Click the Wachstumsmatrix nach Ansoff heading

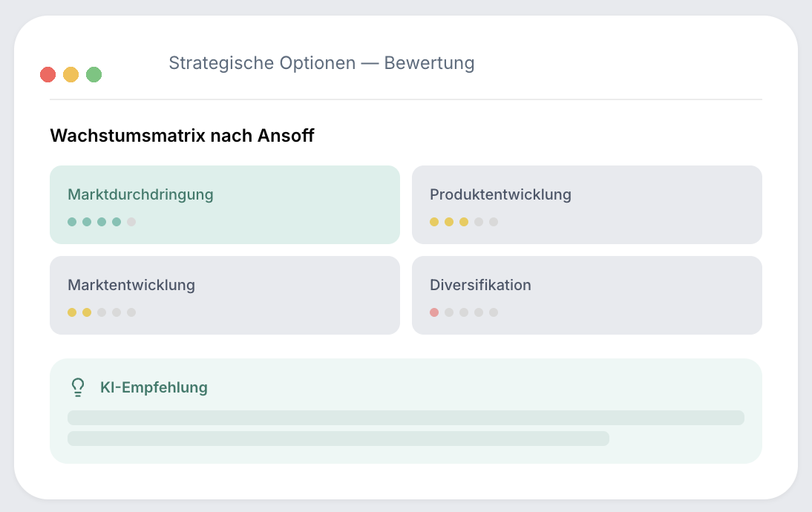[x=182, y=136]
